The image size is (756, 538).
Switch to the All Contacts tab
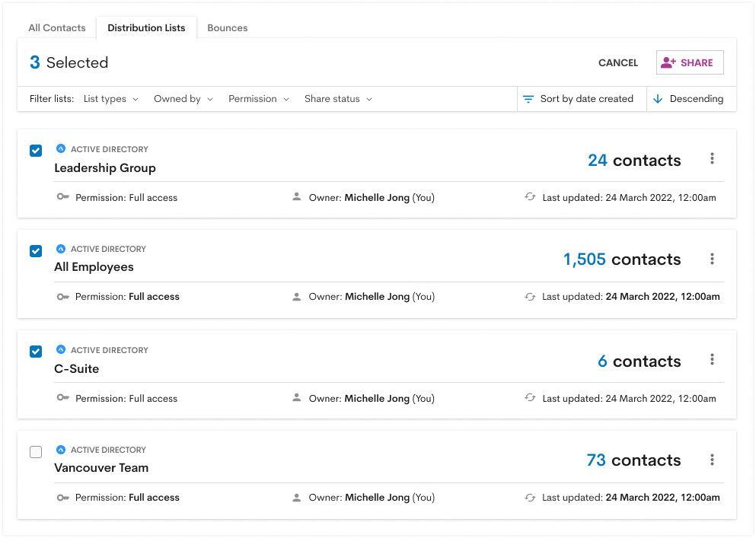click(56, 27)
